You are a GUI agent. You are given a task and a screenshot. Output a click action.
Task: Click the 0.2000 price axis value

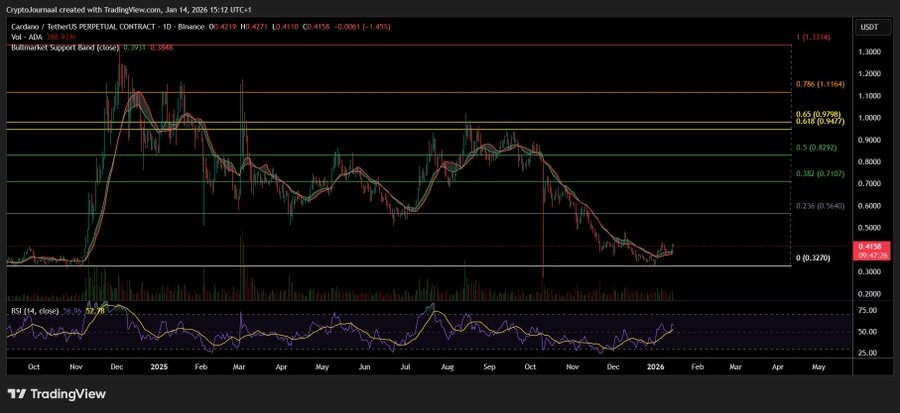click(870, 294)
